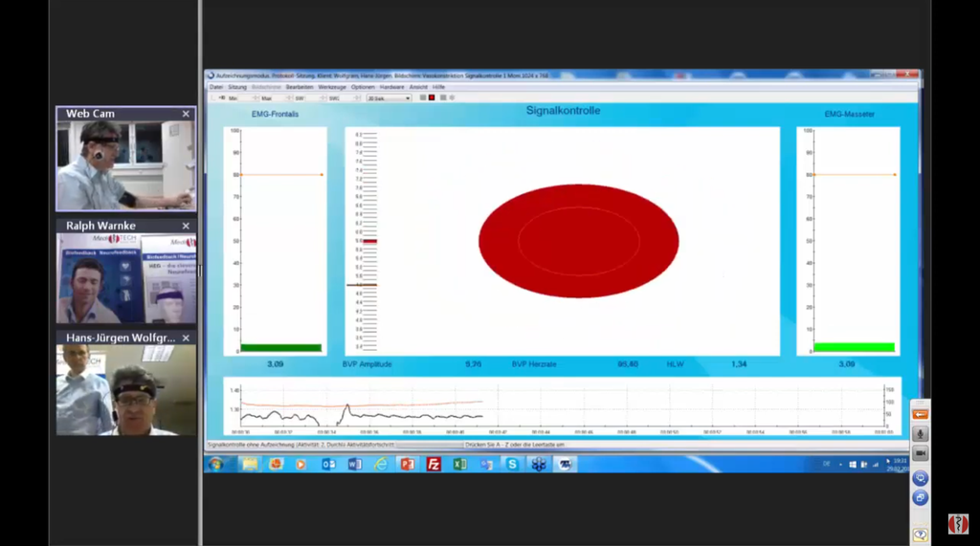Click the red ellipse feedback shape
This screenshot has height=546, width=980.
579,241
